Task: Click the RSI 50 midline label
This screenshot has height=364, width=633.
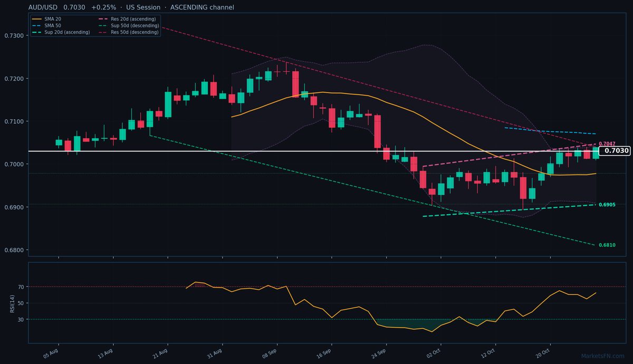Action: tap(21, 303)
